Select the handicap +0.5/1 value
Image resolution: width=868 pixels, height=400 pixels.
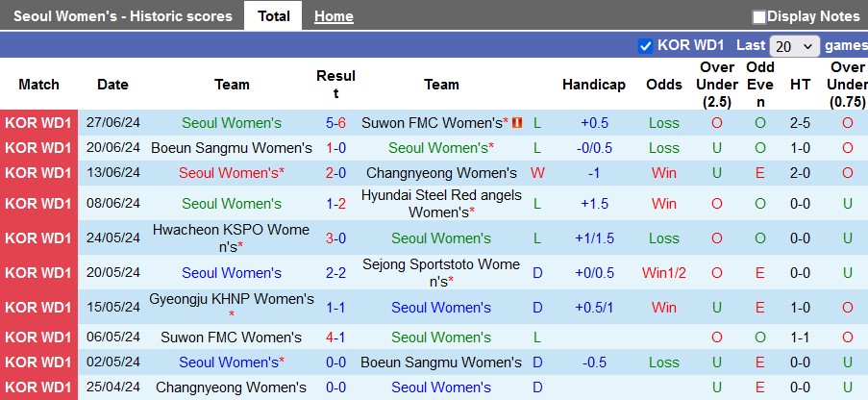click(x=594, y=307)
